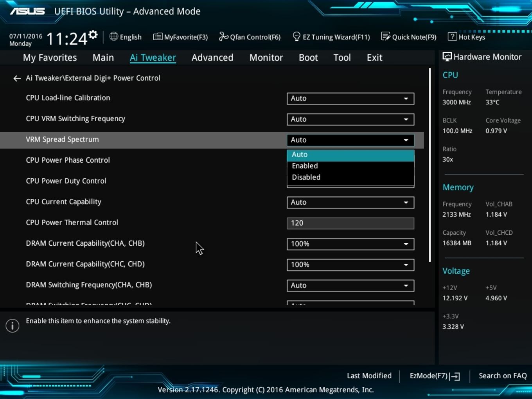Click Core Voltage value 0.979 V
This screenshot has height=399, width=532.
point(496,131)
